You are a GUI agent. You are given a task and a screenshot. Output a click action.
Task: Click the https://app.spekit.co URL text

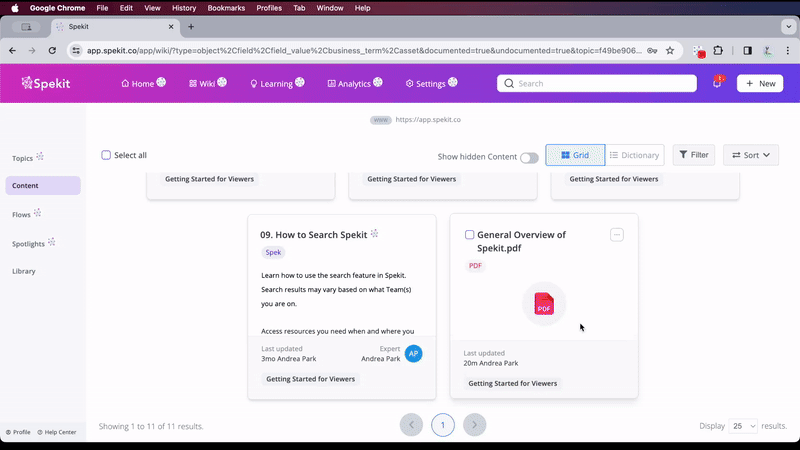[428, 120]
